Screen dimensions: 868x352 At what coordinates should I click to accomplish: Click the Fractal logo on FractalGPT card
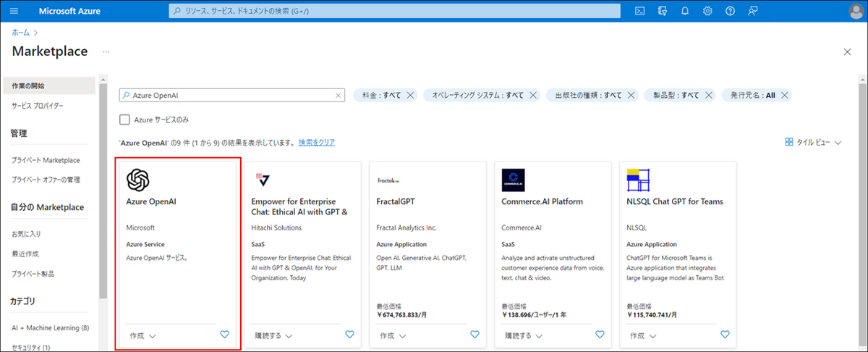click(x=388, y=180)
